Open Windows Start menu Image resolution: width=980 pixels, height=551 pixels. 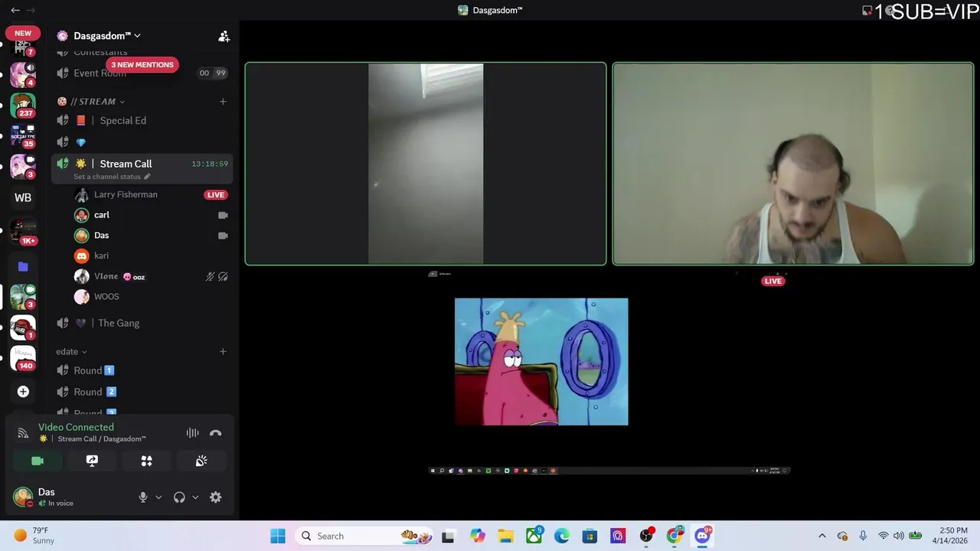[x=277, y=536]
